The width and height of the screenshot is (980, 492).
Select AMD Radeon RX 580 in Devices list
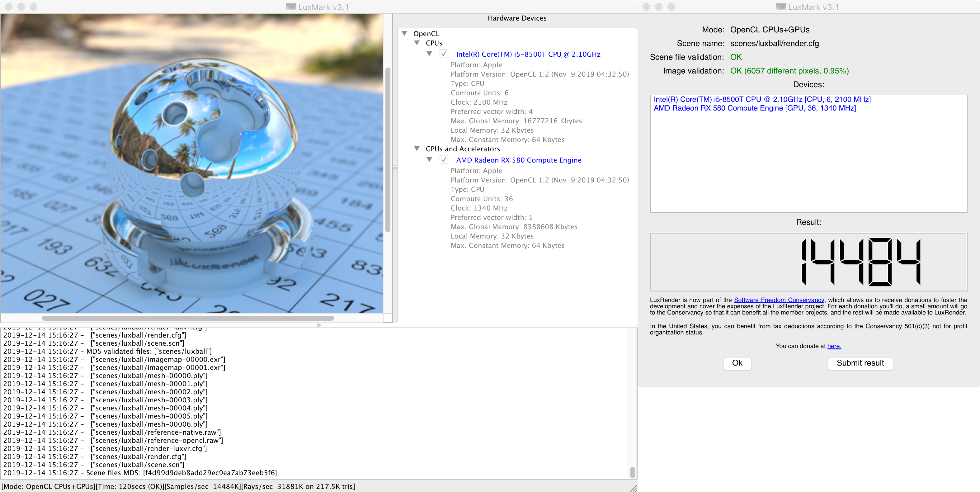point(754,108)
